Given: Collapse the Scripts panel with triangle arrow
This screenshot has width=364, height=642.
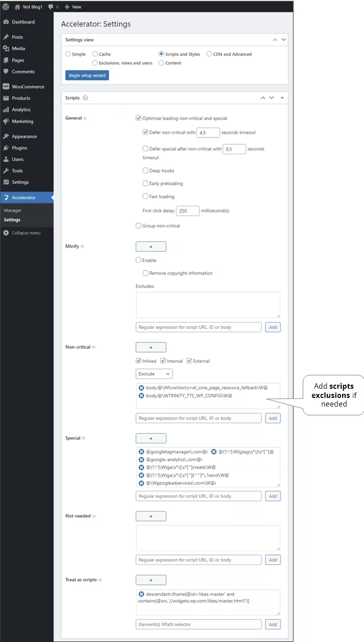Looking at the screenshot, I should [x=282, y=97].
